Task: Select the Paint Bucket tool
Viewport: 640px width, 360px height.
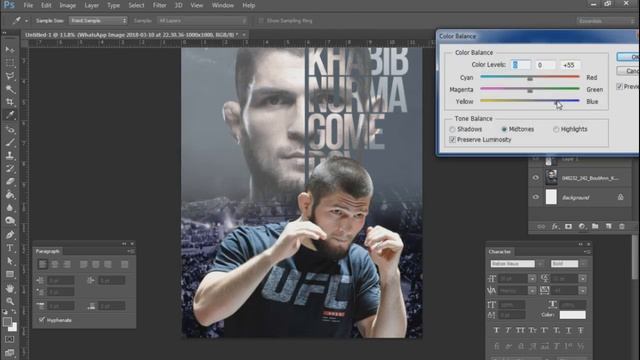Action: [10, 195]
